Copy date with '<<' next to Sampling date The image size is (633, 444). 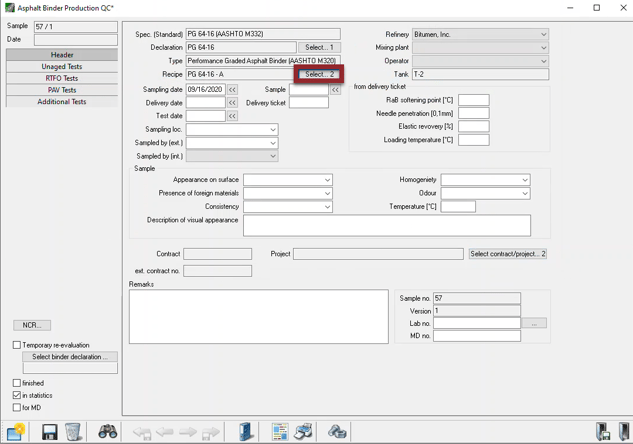click(x=232, y=90)
